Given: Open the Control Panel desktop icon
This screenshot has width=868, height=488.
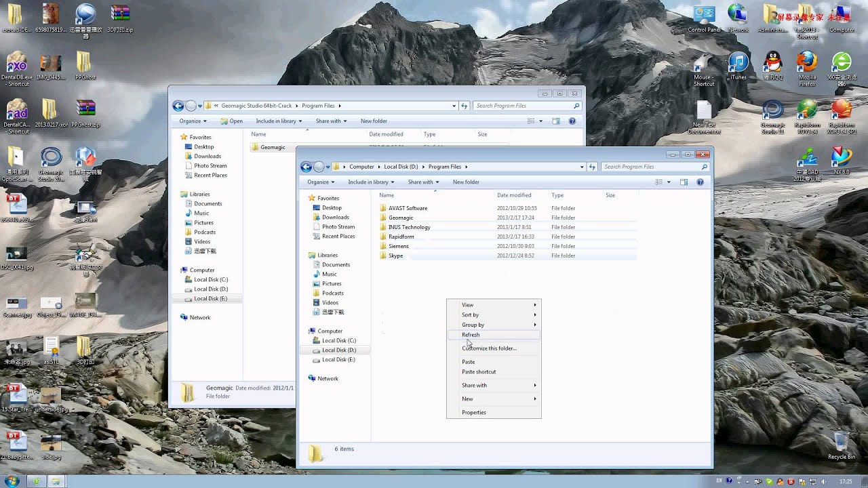Looking at the screenshot, I should pyautogui.click(x=704, y=18).
